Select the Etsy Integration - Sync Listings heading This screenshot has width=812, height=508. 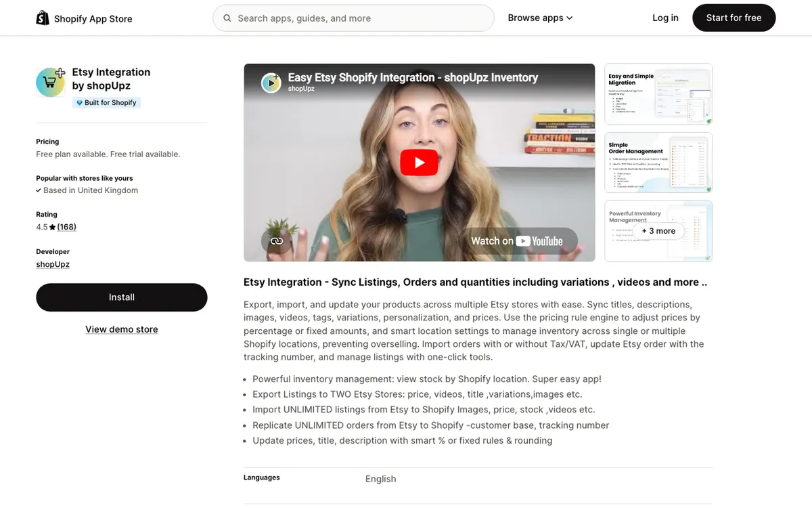(475, 282)
